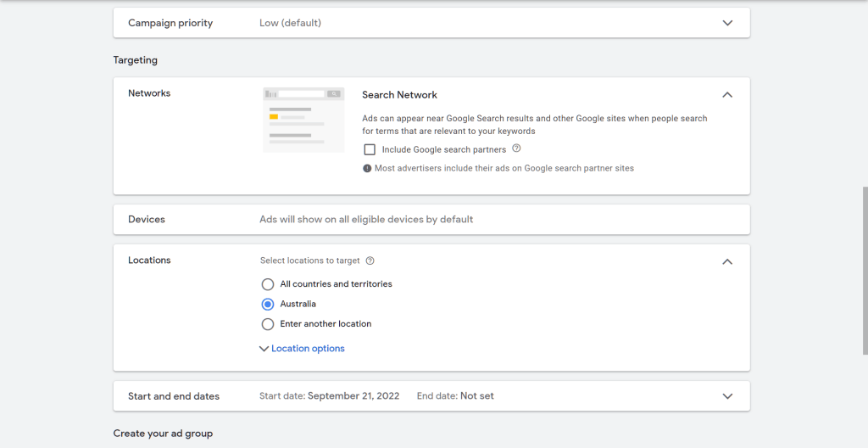Click the Low (default) priority value
The height and width of the screenshot is (448, 868).
pyautogui.click(x=290, y=23)
